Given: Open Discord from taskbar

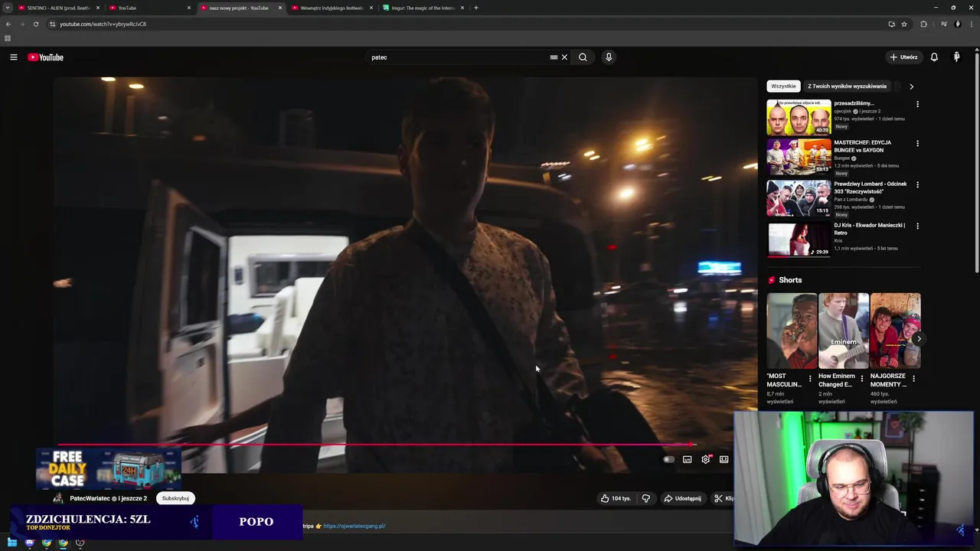Looking at the screenshot, I should [x=30, y=543].
